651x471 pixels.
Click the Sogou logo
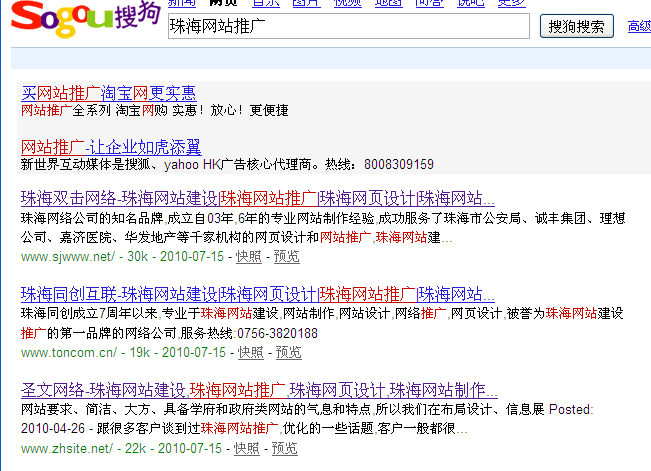pyautogui.click(x=80, y=18)
